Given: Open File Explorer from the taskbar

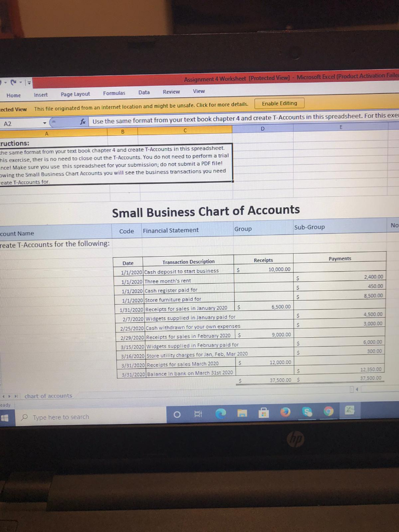Looking at the screenshot, I should pos(242,413).
